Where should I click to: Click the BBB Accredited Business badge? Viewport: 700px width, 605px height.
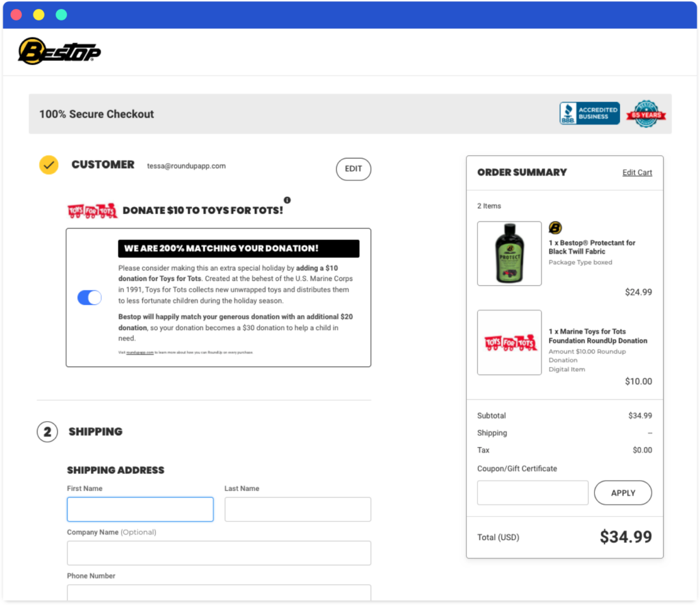click(589, 113)
